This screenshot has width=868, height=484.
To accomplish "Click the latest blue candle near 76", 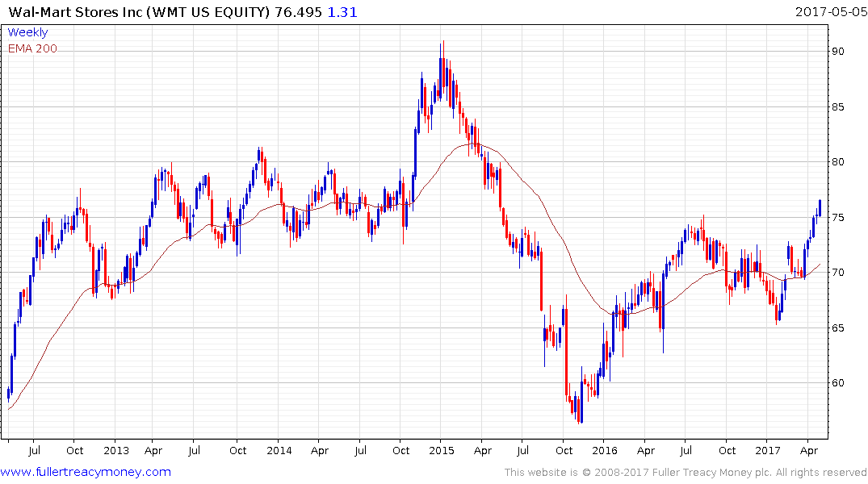I will pos(820,208).
